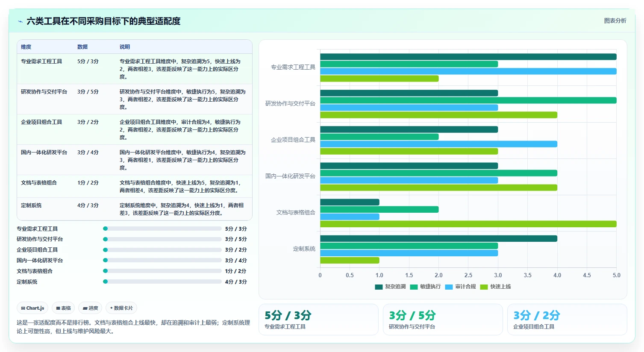Click the 复杂追溯 bar for 专业需求工程工具

point(468,57)
